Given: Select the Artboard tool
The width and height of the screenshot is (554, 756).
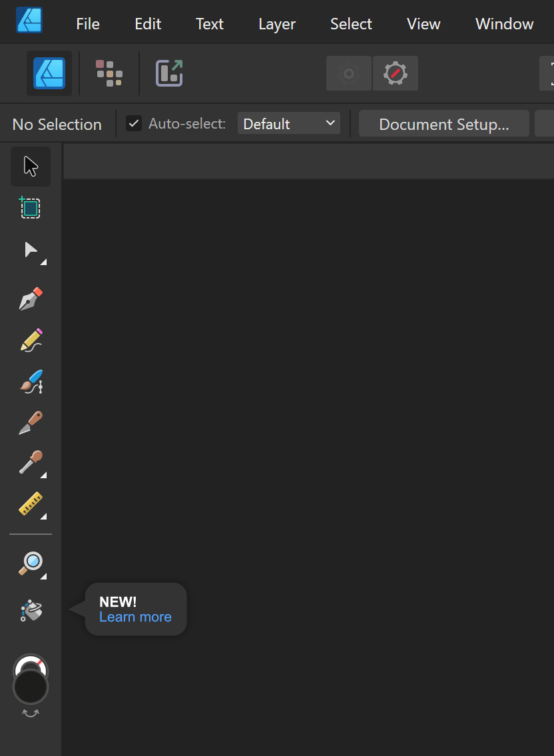Looking at the screenshot, I should (x=31, y=208).
